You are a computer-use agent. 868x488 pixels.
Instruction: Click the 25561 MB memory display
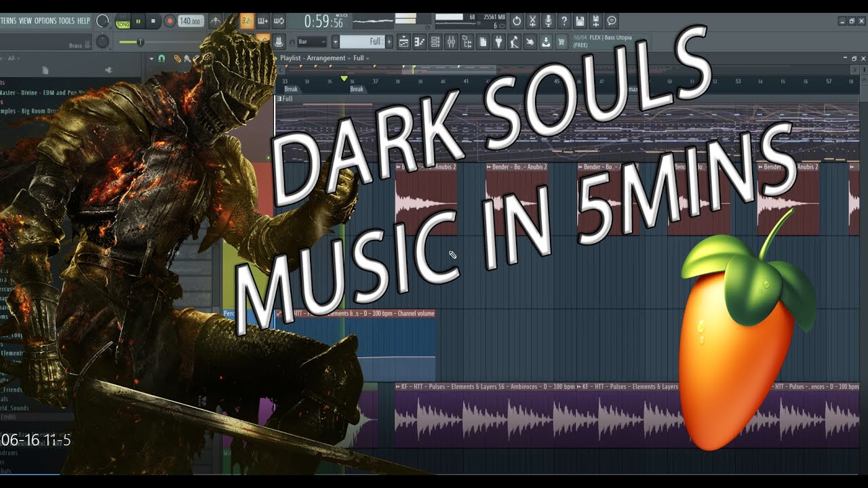494,16
